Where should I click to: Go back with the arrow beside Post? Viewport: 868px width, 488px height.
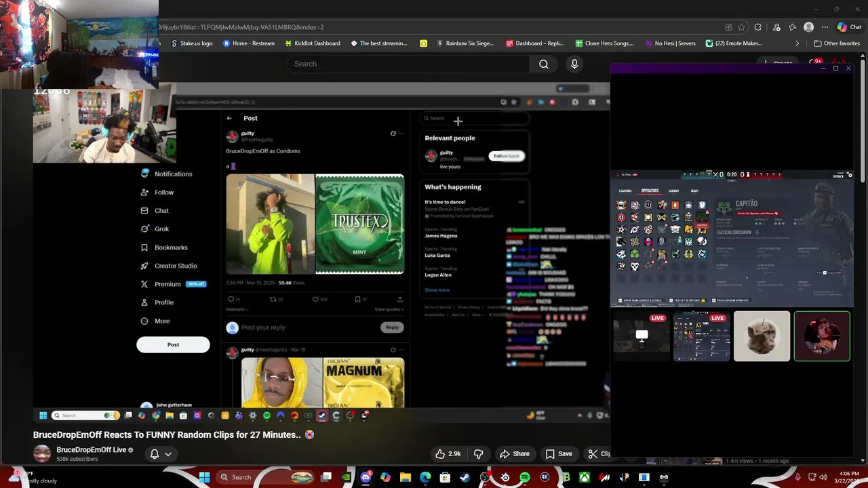coord(229,118)
